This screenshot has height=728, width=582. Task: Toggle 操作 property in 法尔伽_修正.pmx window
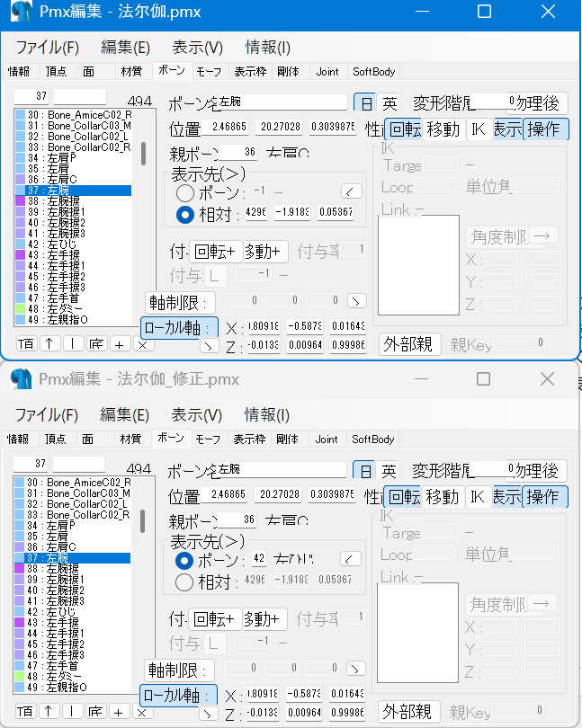pos(545,497)
